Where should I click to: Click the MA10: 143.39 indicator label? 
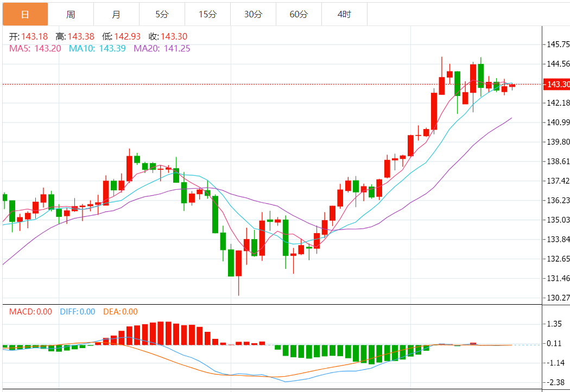coord(97,48)
